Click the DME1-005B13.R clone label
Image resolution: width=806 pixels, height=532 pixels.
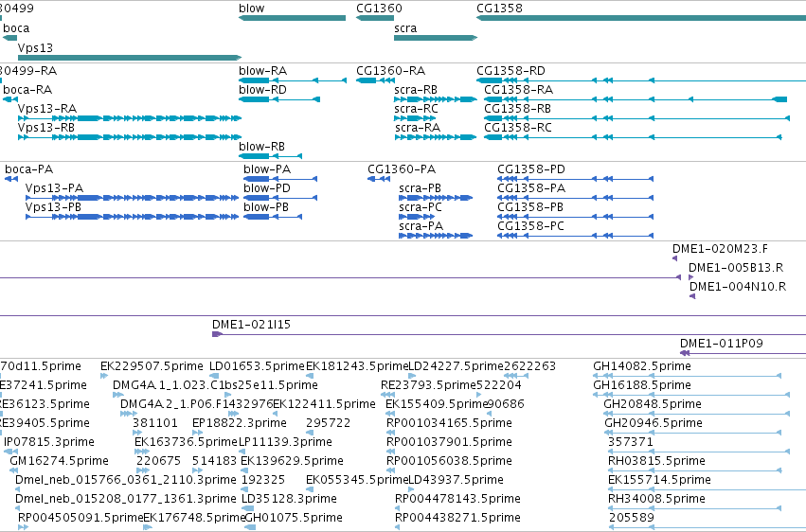coord(736,268)
